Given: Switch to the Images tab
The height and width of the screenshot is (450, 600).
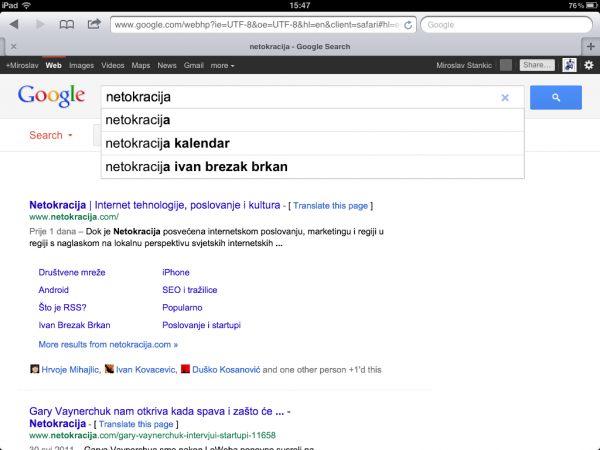Looking at the screenshot, I should (x=81, y=65).
